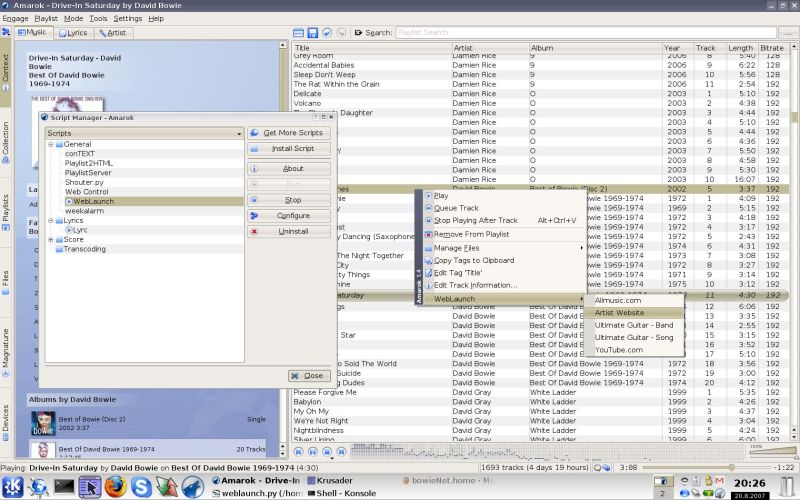Open the Mode menu
Viewport: 800px width, 500px height.
coord(73,18)
